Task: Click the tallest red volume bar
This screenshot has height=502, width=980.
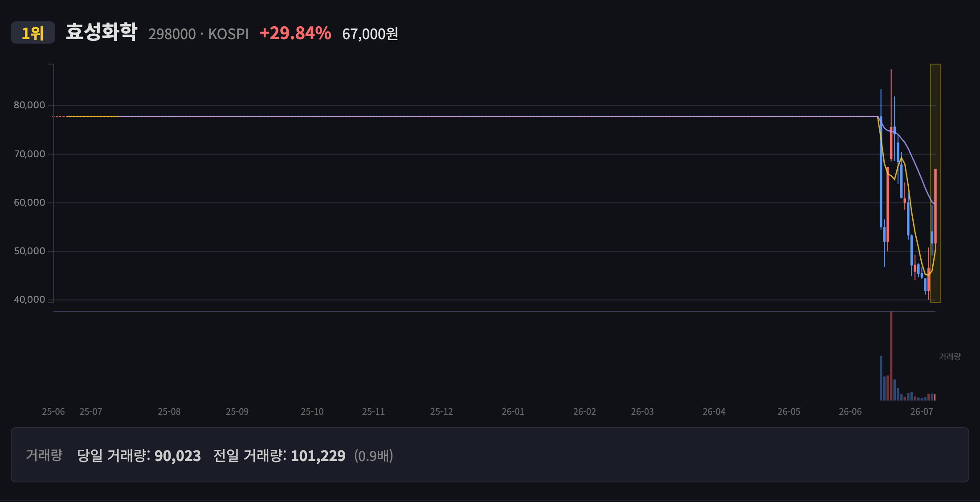Action: [x=891, y=356]
